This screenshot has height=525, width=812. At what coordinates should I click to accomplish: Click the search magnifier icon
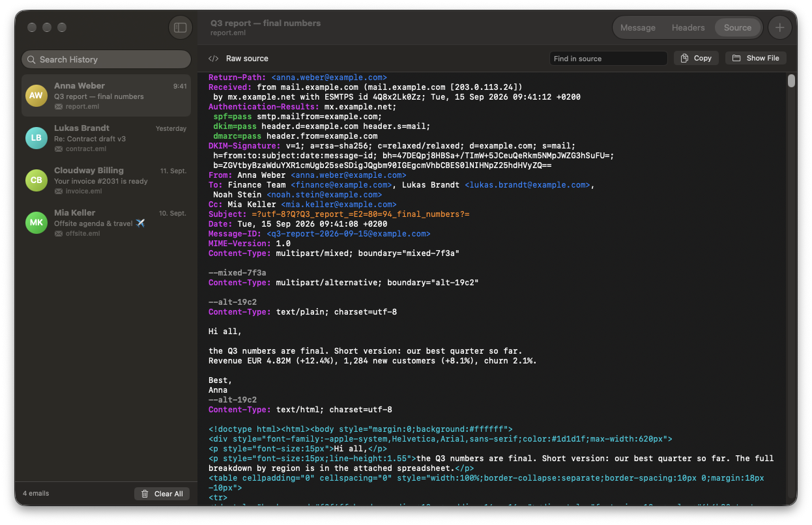coord(31,59)
